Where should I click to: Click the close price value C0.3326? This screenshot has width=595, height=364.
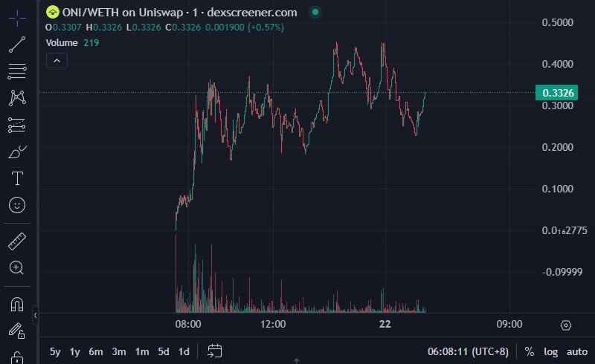[x=183, y=27]
